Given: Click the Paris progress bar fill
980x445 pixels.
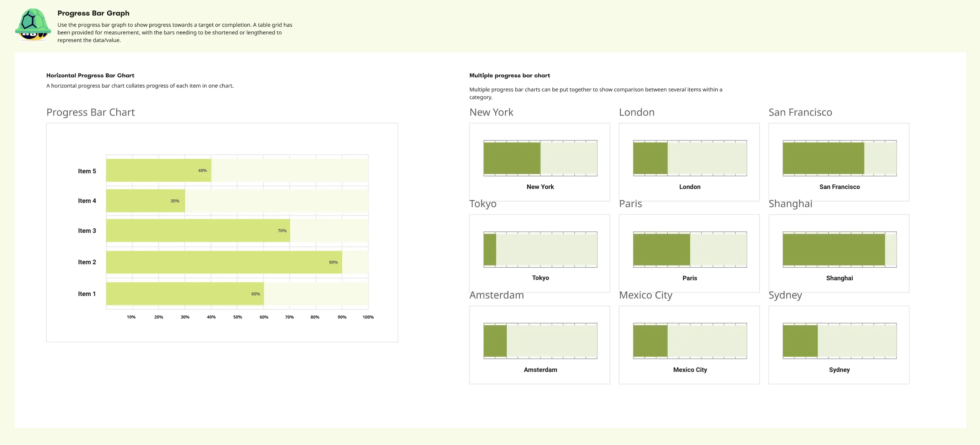Looking at the screenshot, I should click(x=662, y=250).
